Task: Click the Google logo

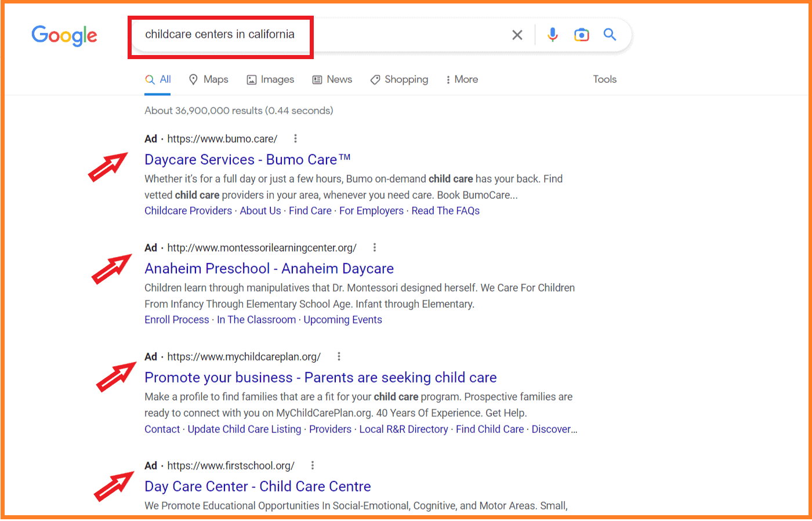Action: point(64,35)
